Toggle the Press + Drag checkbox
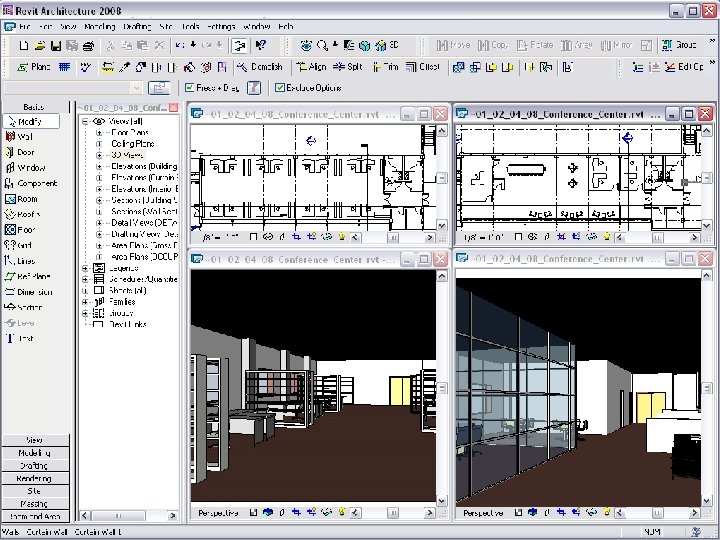This screenshot has width=720, height=540. 189,88
